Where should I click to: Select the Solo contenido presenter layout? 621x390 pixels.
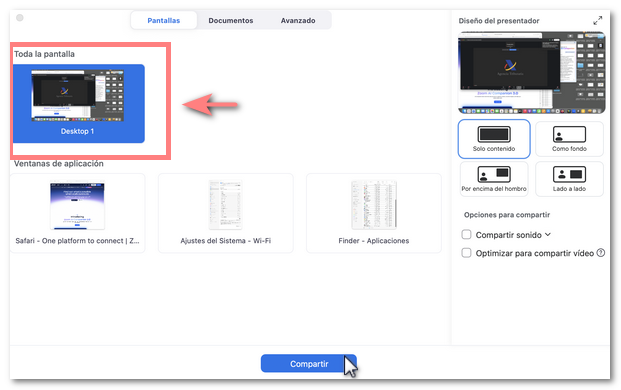tap(493, 139)
